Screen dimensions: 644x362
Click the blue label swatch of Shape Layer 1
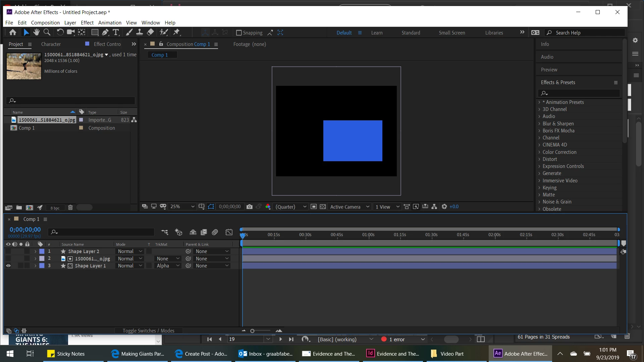[x=42, y=266]
